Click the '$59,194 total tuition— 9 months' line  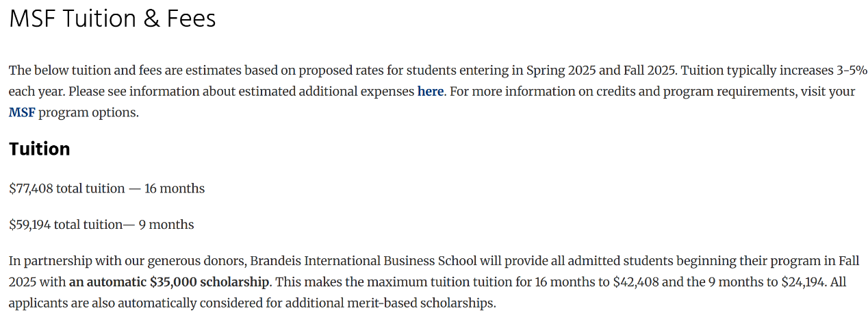(101, 225)
